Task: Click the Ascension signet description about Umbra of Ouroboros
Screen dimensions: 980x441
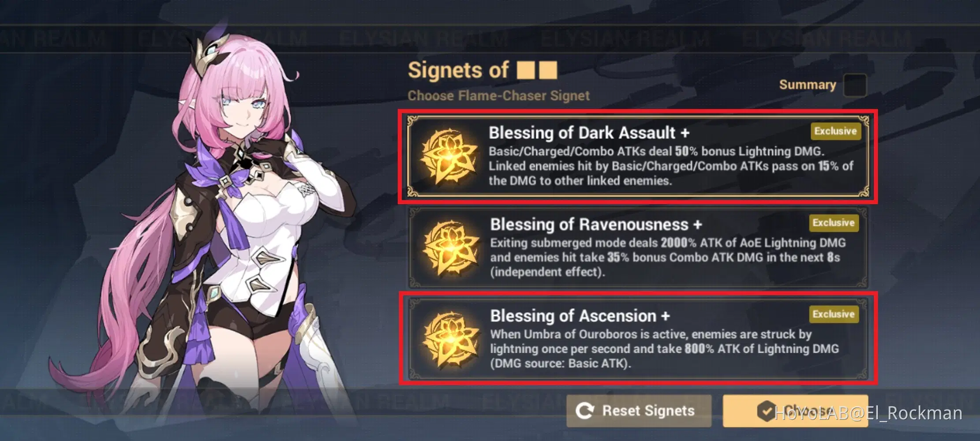Action: click(x=664, y=349)
